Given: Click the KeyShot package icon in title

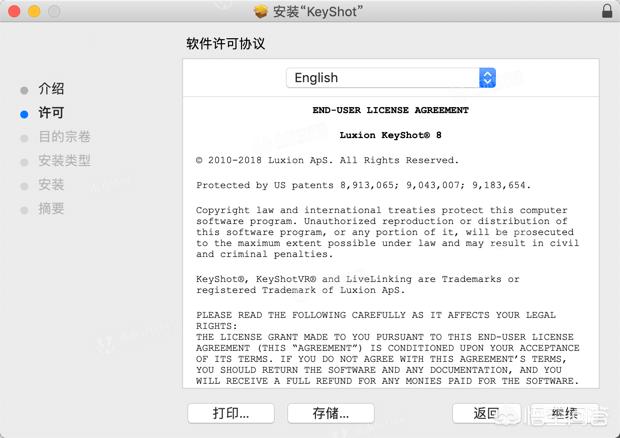Looking at the screenshot, I should (261, 11).
